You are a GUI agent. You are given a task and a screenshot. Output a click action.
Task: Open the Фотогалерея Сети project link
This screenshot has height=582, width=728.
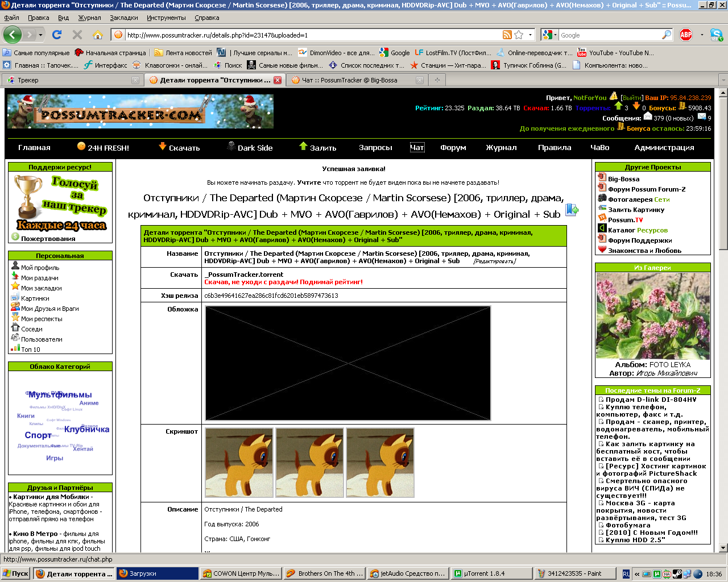(x=639, y=199)
